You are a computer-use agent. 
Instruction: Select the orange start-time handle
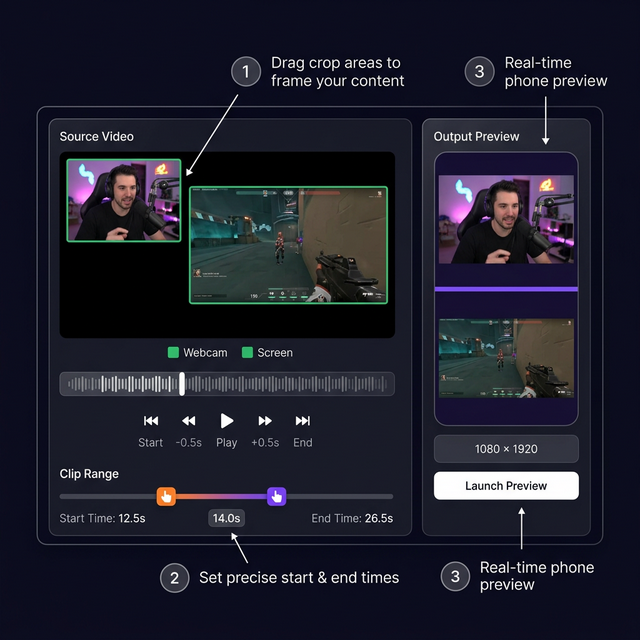point(166,496)
